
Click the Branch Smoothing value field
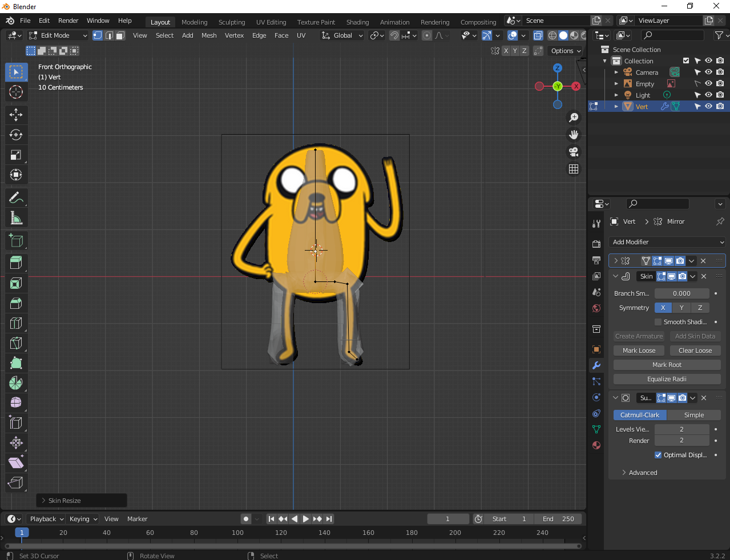681,293
